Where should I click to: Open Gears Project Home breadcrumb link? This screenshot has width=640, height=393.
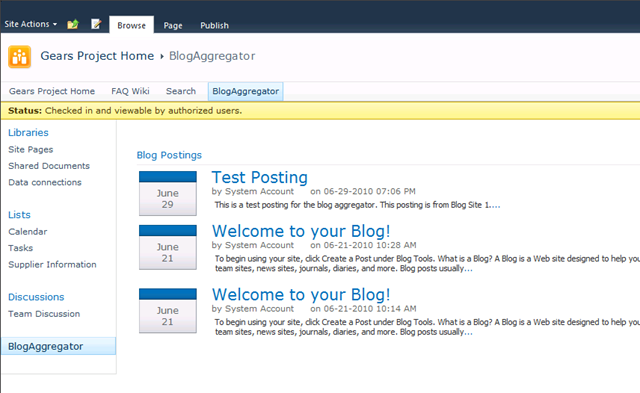point(97,56)
